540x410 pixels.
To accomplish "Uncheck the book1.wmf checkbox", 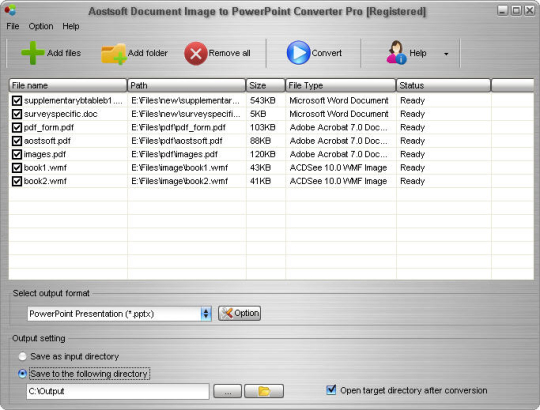I will [x=17, y=168].
